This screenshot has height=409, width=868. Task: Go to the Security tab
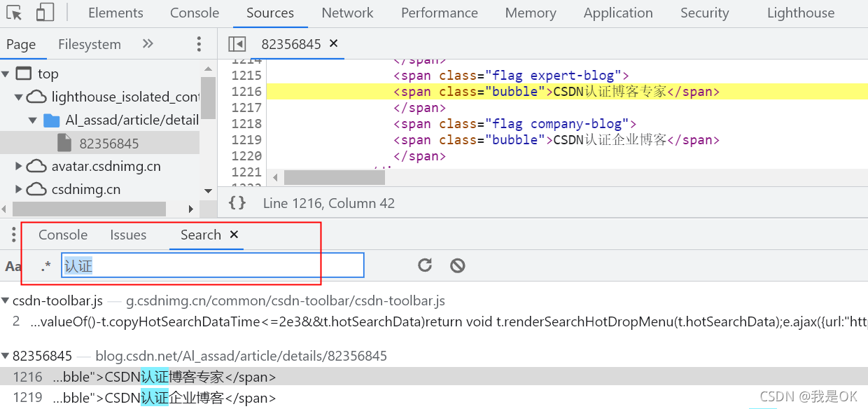pyautogui.click(x=704, y=13)
